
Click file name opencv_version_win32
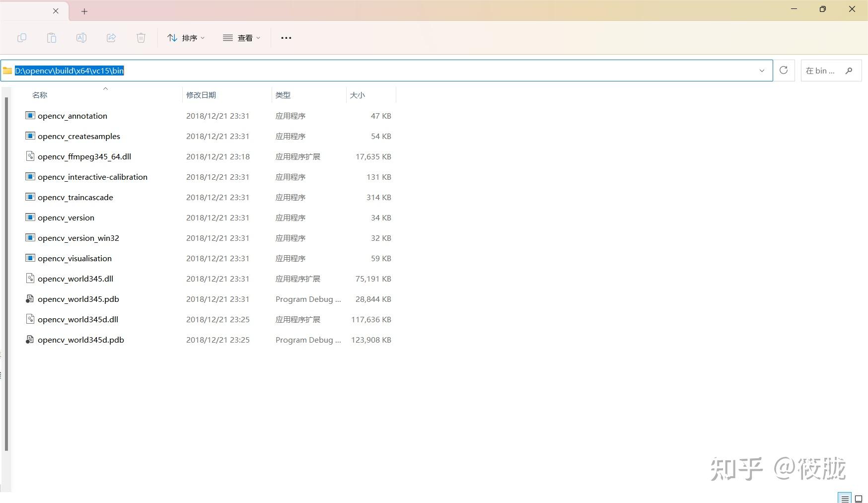[x=78, y=238]
